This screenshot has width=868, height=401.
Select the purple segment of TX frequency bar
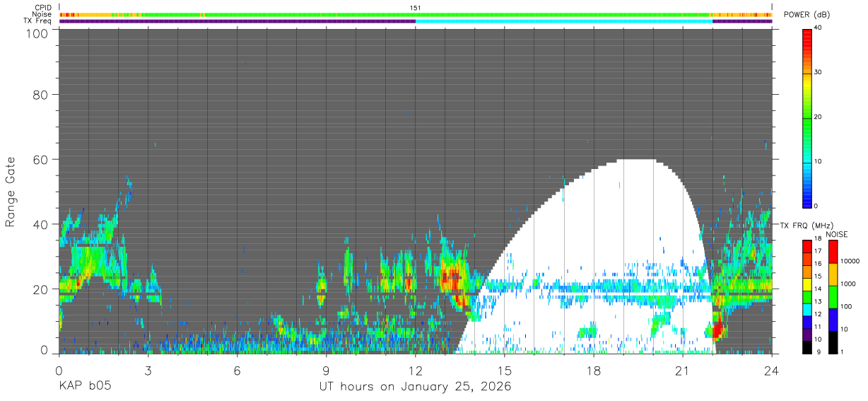pos(807,336)
